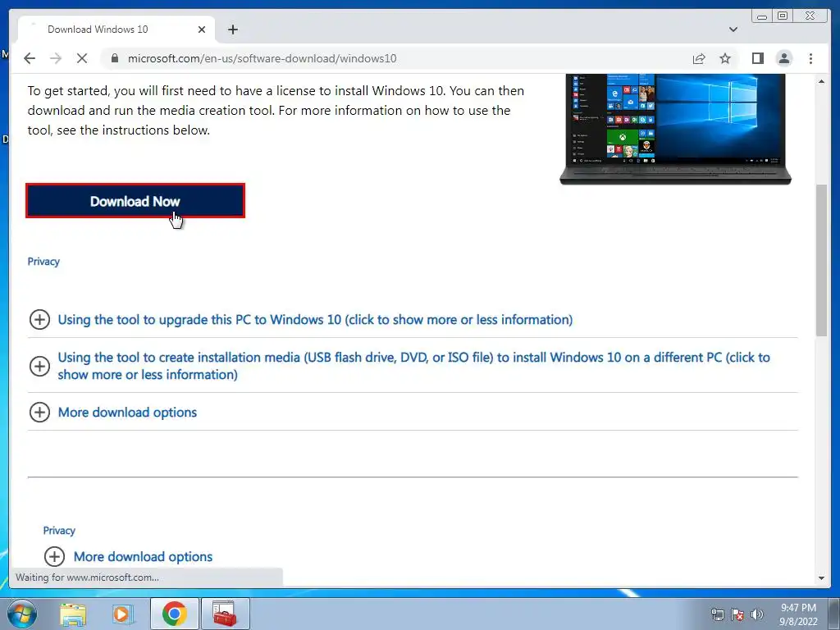The image size is (840, 630).
Task: Go back to the previous page
Action: point(30,58)
